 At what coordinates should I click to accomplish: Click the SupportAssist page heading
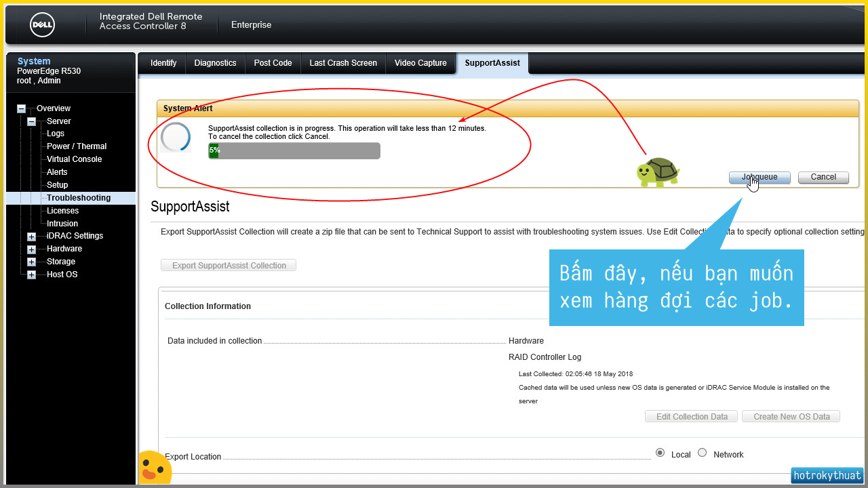tap(190, 207)
